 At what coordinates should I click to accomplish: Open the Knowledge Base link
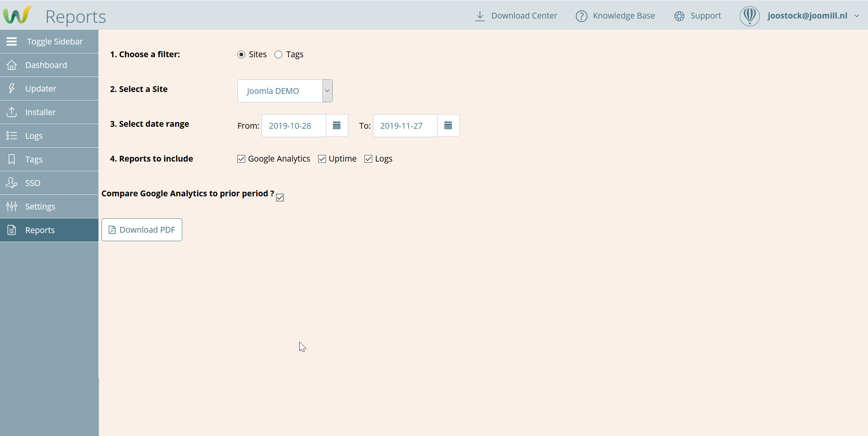[624, 16]
